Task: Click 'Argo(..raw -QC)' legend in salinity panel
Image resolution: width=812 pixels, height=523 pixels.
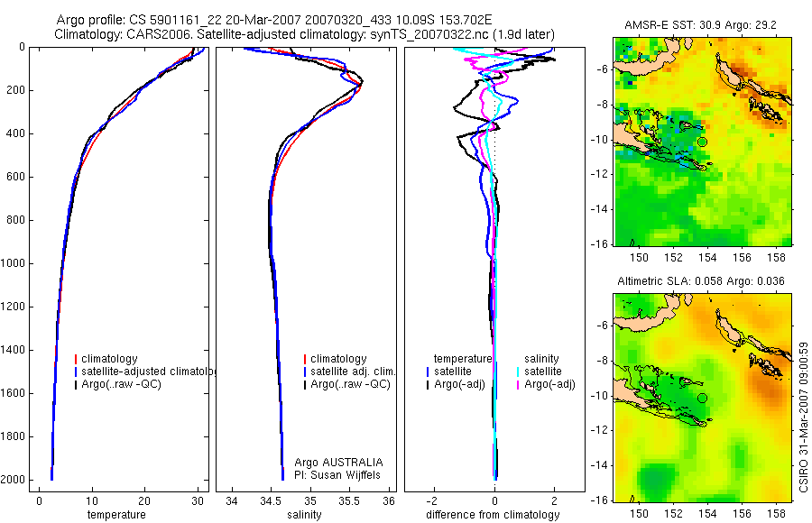Action: pyautogui.click(x=351, y=384)
